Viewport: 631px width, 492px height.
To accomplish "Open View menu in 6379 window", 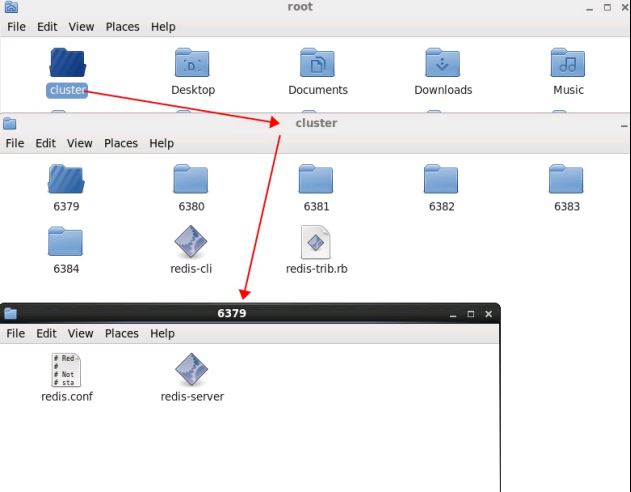I will 80,333.
